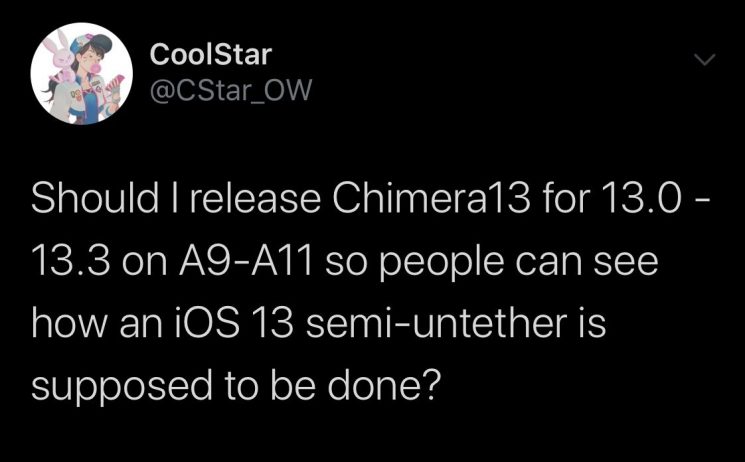Select the word Chimera13 in tweet
This screenshot has height=462, width=745.
(x=431, y=198)
